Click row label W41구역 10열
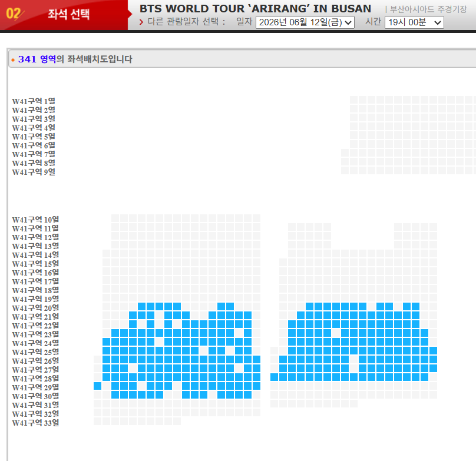This screenshot has width=476, height=461. pyautogui.click(x=35, y=220)
